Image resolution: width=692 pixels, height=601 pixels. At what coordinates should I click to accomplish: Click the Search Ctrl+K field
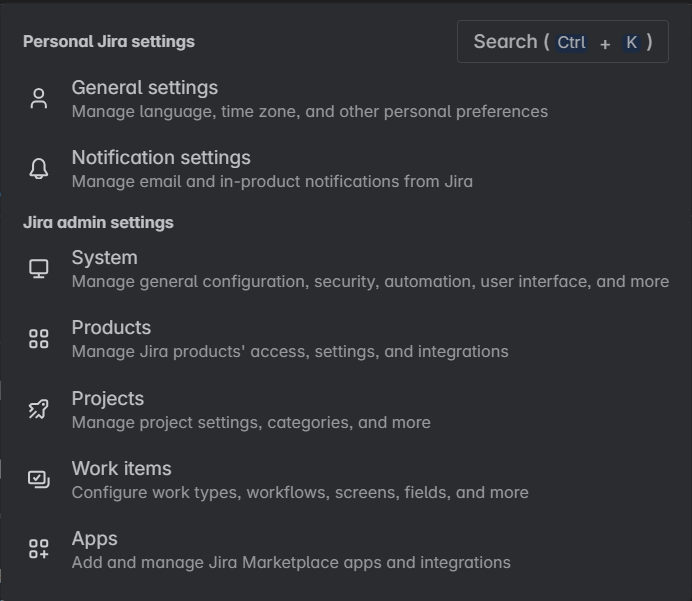563,41
